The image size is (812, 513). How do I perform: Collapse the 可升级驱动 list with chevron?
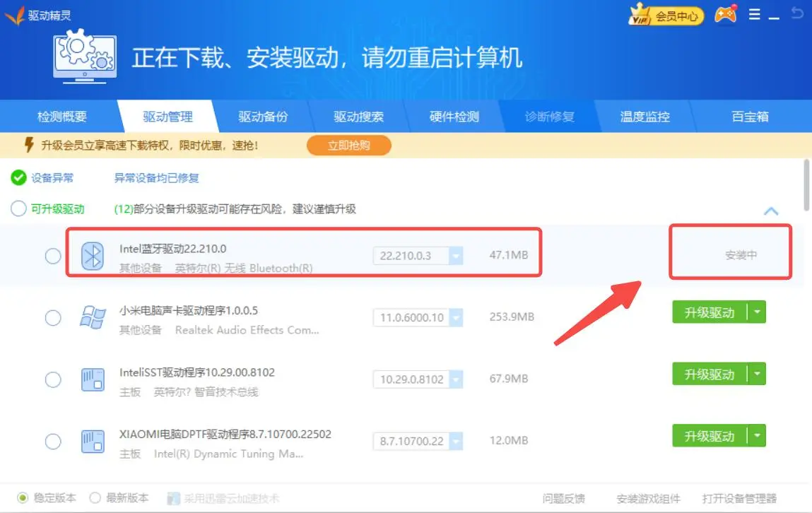click(771, 211)
